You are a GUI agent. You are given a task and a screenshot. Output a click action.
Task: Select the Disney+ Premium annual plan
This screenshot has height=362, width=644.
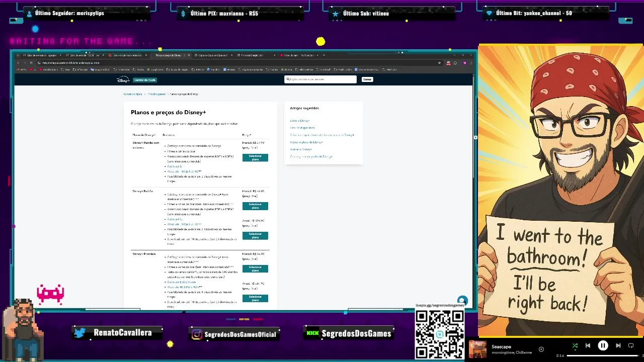coord(255,298)
